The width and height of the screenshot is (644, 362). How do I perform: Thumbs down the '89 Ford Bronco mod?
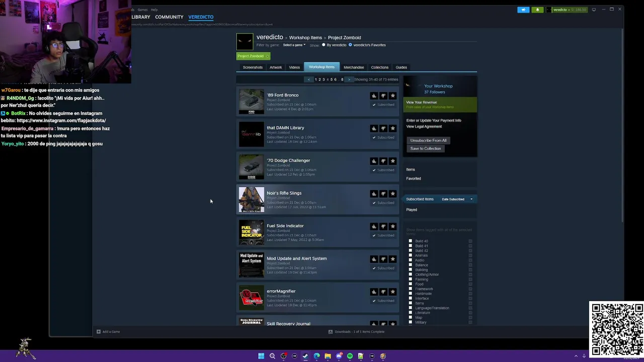tap(383, 96)
